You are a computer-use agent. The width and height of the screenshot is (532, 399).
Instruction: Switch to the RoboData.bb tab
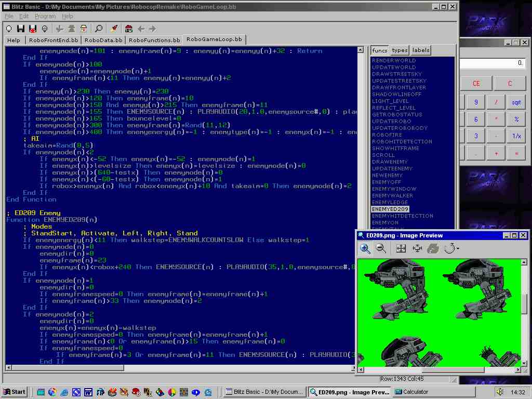coord(103,40)
